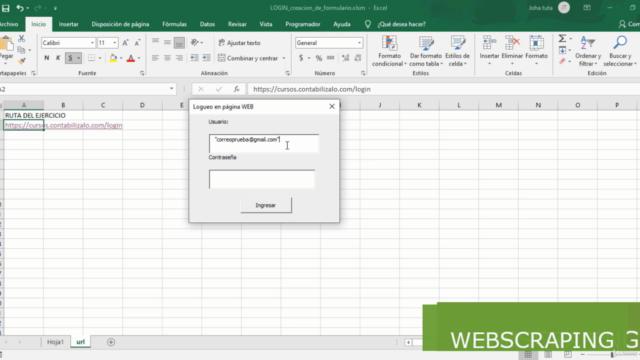Click the cursos.contabilizalo.com/login hyperlink cell
The image size is (640, 360).
pyautogui.click(x=63, y=125)
